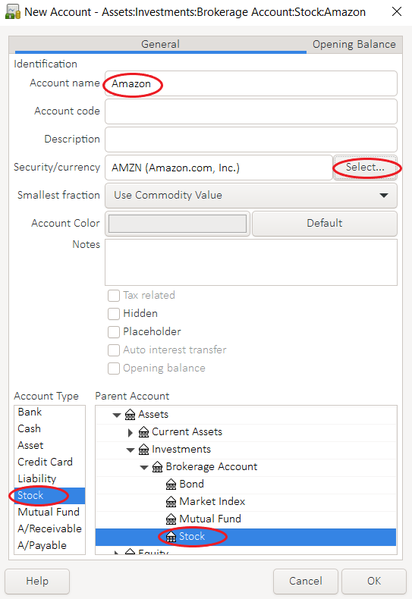The width and height of the screenshot is (412, 599).
Task: Toggle the Hidden checkbox
Action: tap(114, 314)
